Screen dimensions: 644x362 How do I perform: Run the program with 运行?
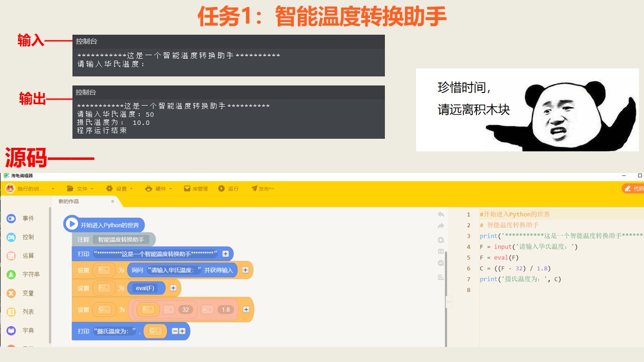pos(228,189)
